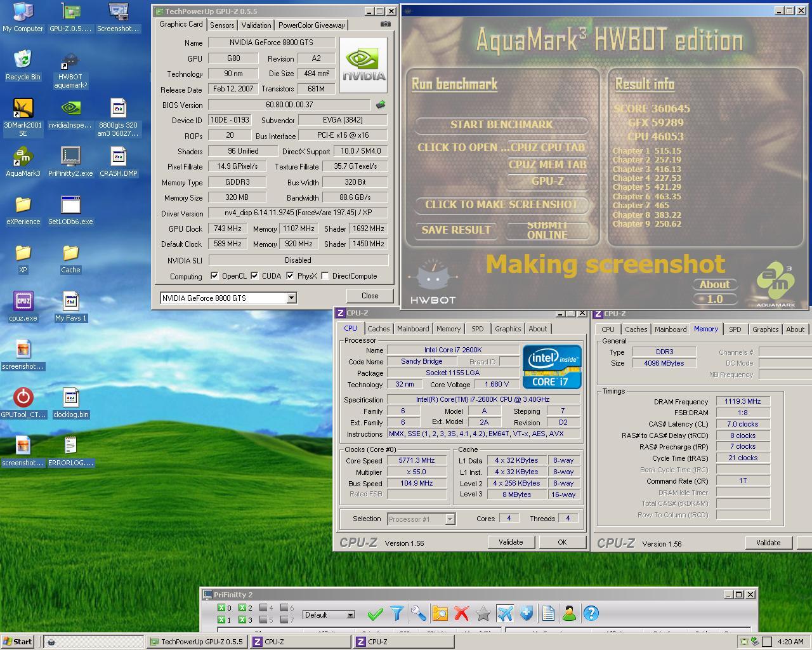This screenshot has height=650, width=812.
Task: Click folder search icon in PriFinitty toolbar
Action: pyautogui.click(x=440, y=614)
